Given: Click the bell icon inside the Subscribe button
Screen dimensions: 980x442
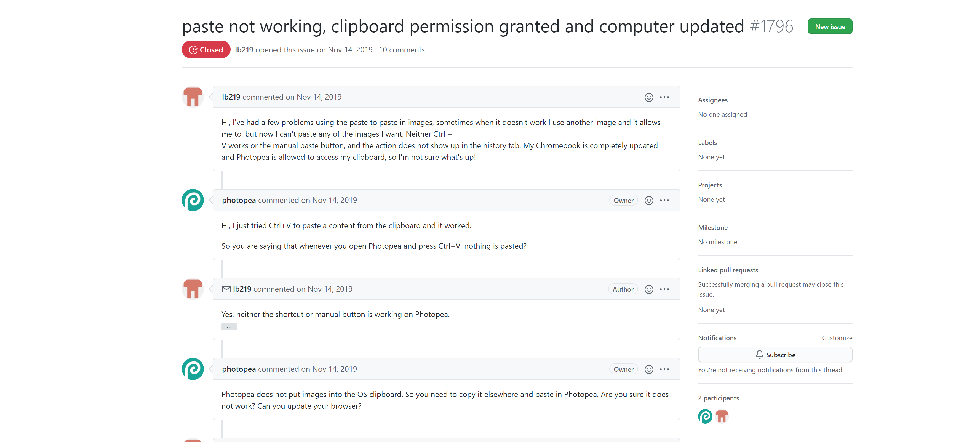Looking at the screenshot, I should tap(760, 355).
